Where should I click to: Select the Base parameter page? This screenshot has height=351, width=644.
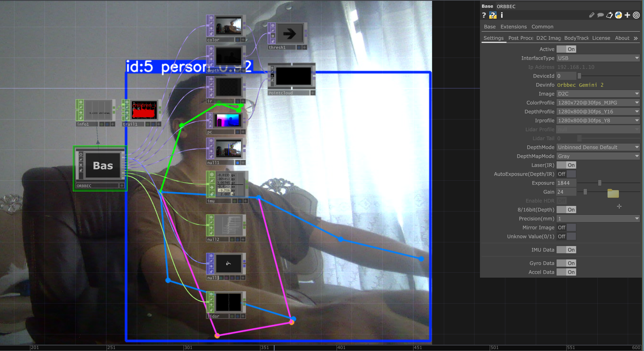click(x=490, y=27)
